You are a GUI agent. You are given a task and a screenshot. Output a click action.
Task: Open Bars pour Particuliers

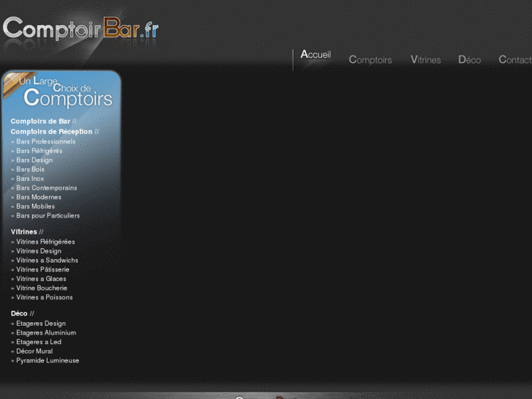[x=48, y=216]
